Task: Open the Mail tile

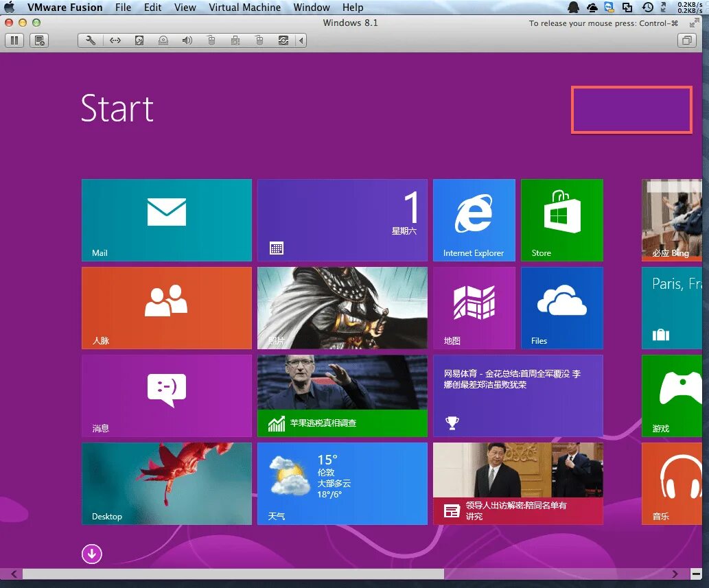Action: tap(166, 220)
